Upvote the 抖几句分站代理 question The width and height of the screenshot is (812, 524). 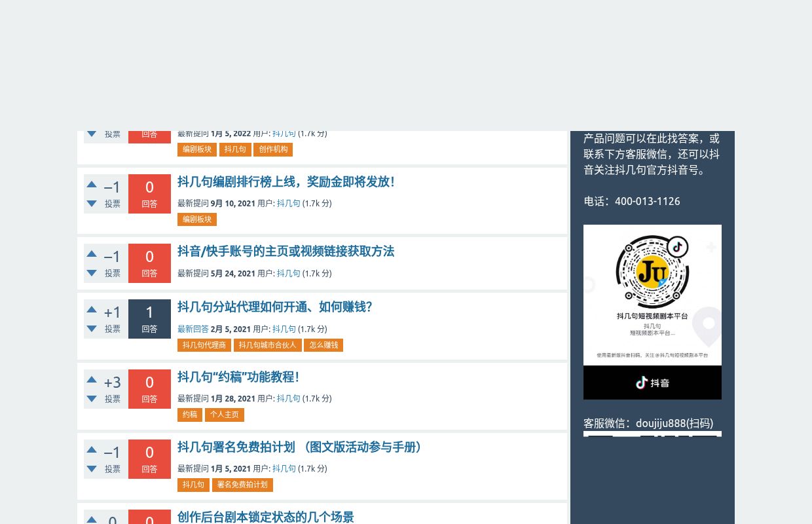[92, 310]
